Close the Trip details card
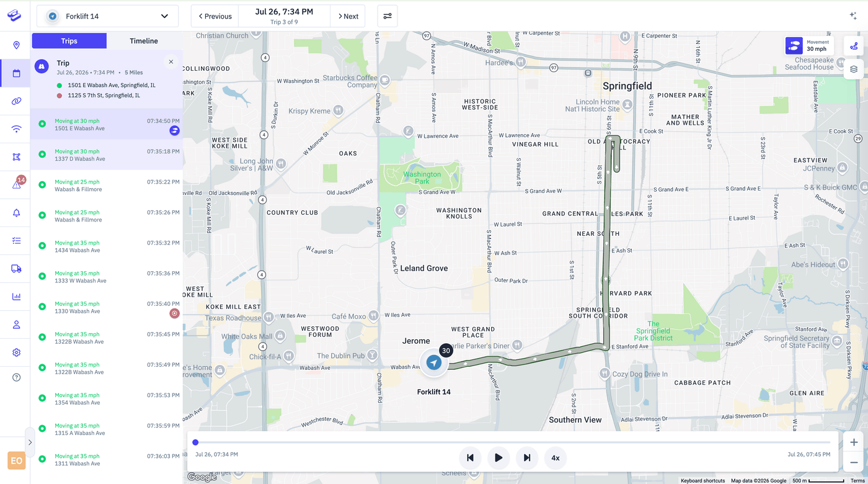The height and width of the screenshot is (484, 868). (x=171, y=62)
